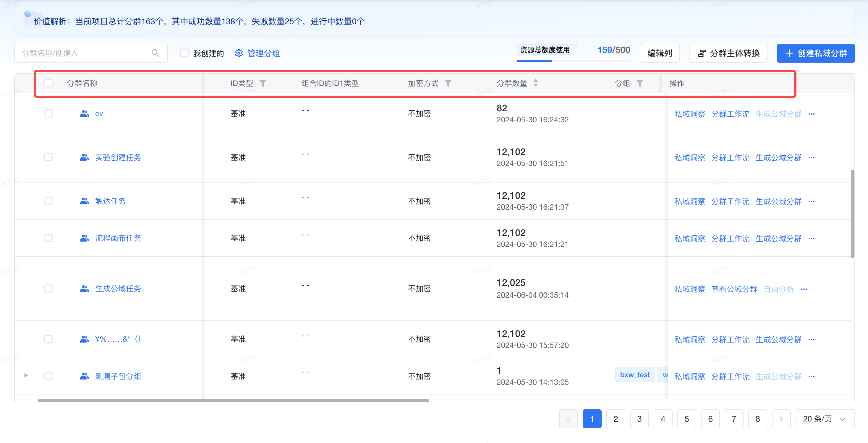Viewport: 868px width, 443px height.
Task: Click the group icon beside ev
Action: tap(85, 114)
